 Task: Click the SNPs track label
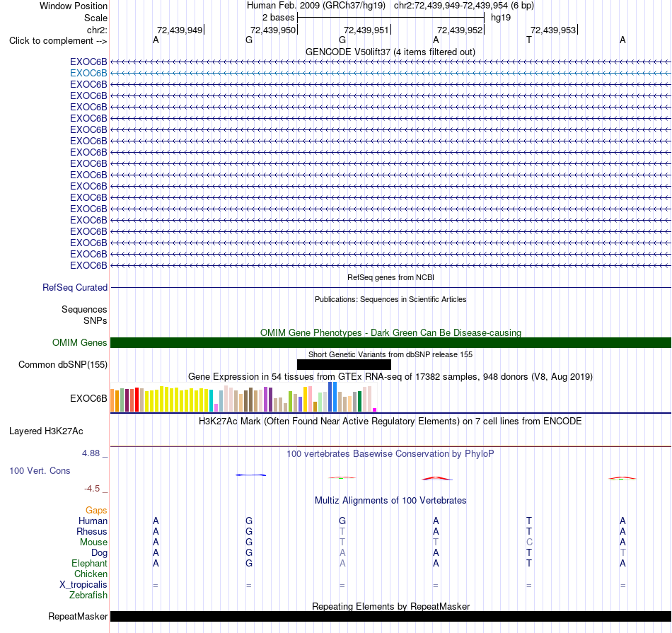[x=95, y=320]
